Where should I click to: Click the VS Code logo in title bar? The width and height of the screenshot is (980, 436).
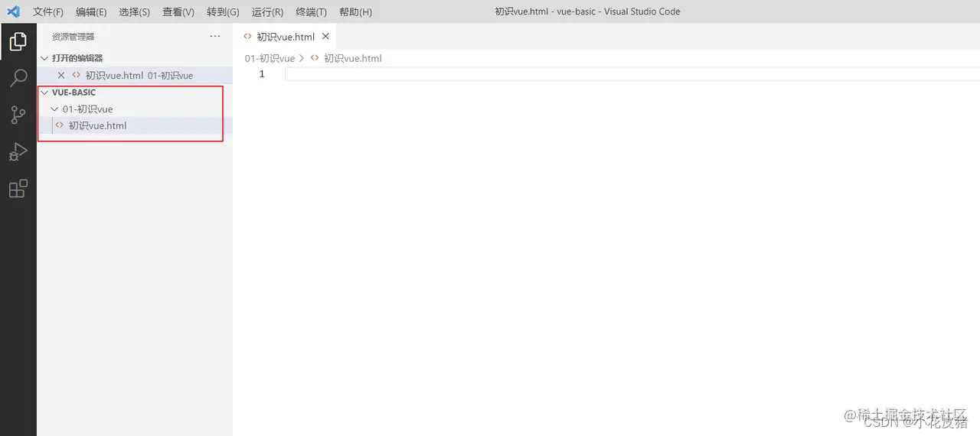coord(13,11)
